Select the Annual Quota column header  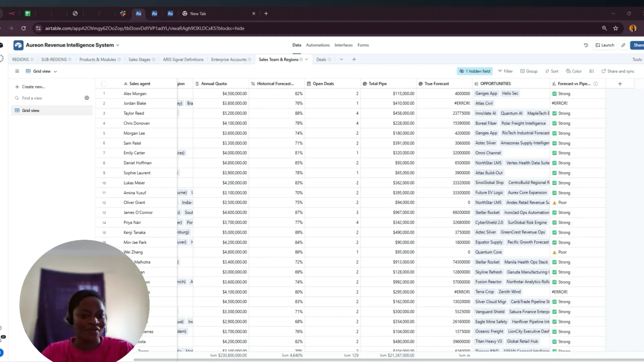221,83
